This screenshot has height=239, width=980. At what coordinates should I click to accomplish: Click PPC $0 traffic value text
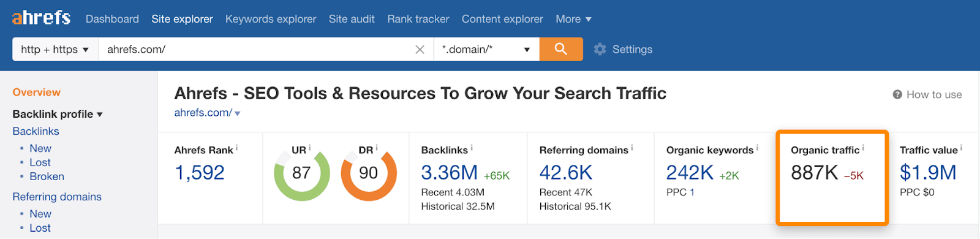[917, 192]
